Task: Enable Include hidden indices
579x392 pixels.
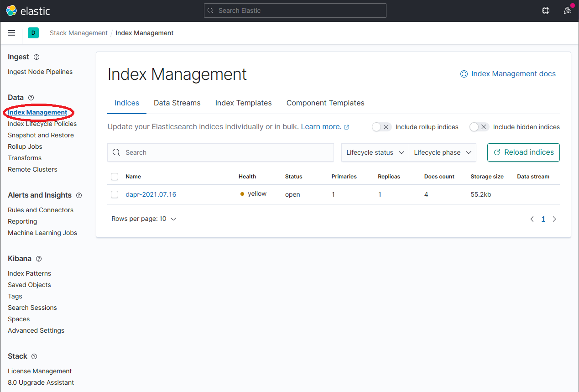Action: pos(479,127)
